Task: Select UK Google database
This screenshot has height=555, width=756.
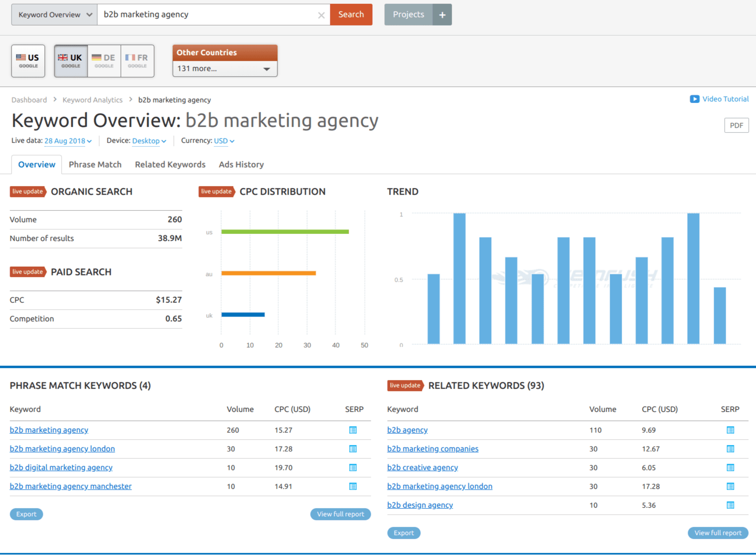Action: tap(71, 61)
